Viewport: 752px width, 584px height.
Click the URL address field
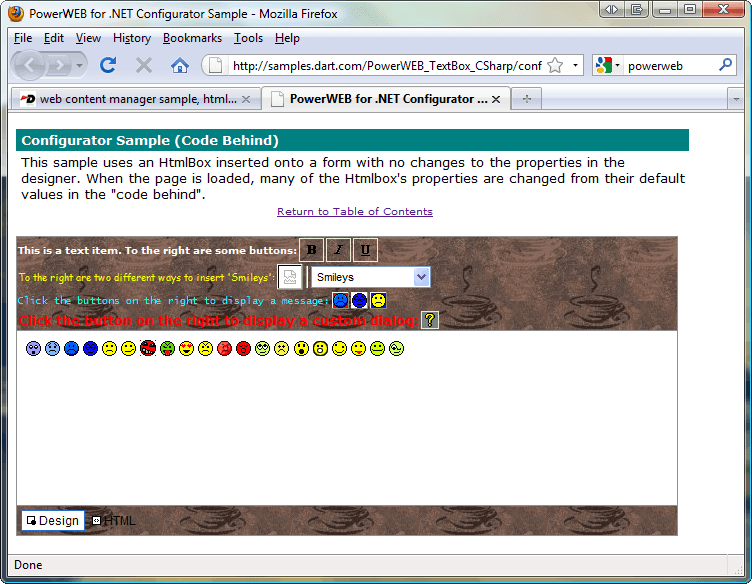(387, 66)
